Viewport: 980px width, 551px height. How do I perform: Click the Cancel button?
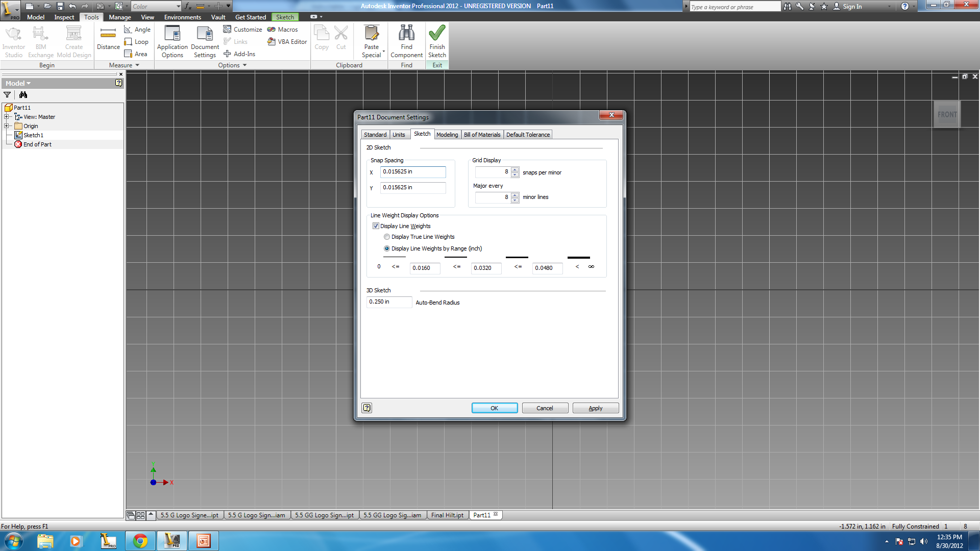[x=545, y=408]
